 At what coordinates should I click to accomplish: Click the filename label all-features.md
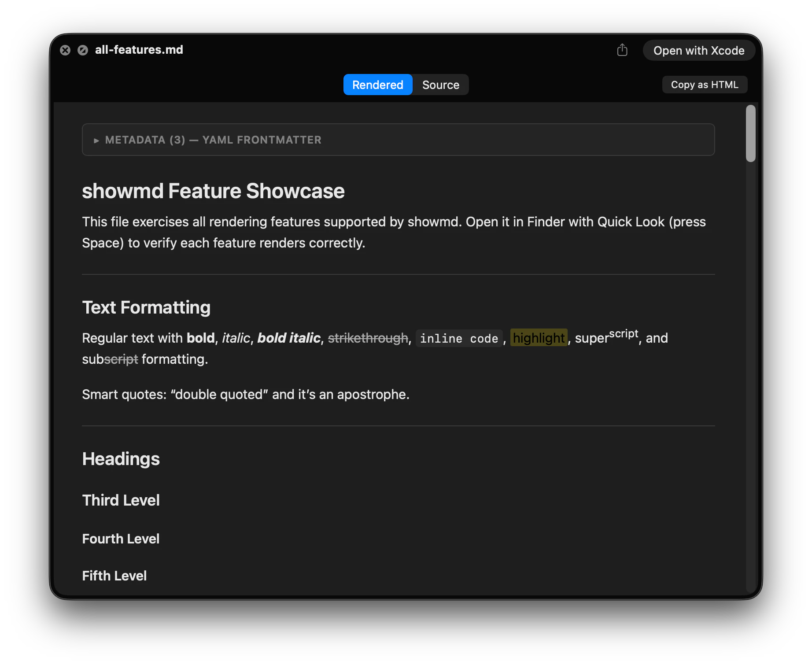pyautogui.click(x=139, y=50)
